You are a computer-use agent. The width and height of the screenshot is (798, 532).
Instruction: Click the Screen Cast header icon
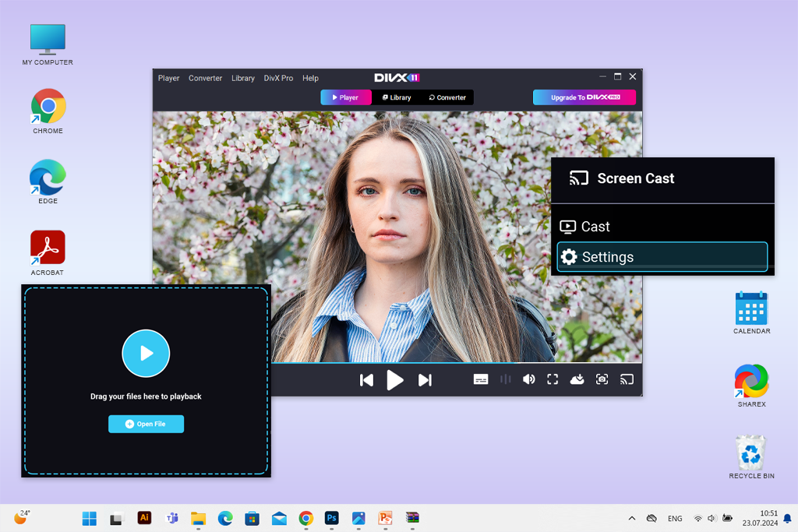click(579, 178)
